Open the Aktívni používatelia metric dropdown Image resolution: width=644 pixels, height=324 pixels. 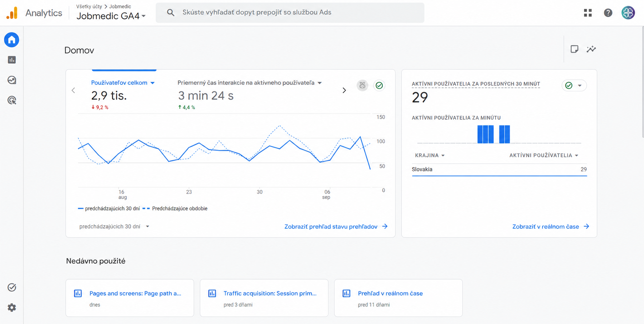[x=544, y=155]
